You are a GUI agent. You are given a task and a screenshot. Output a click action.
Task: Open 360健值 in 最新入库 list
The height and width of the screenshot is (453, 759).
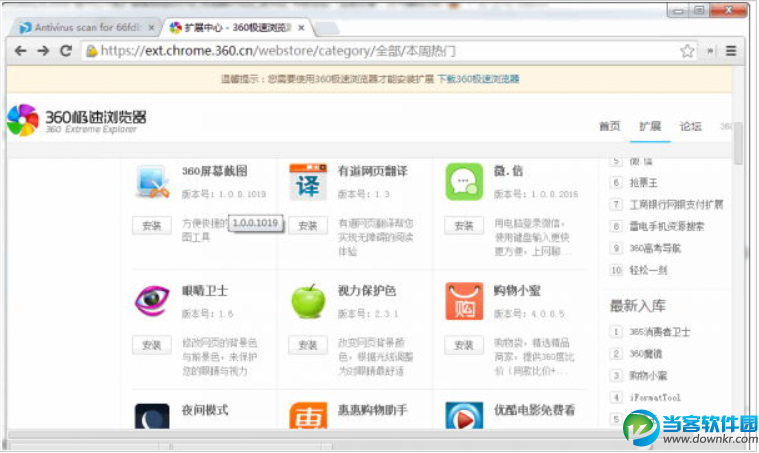[x=645, y=354]
